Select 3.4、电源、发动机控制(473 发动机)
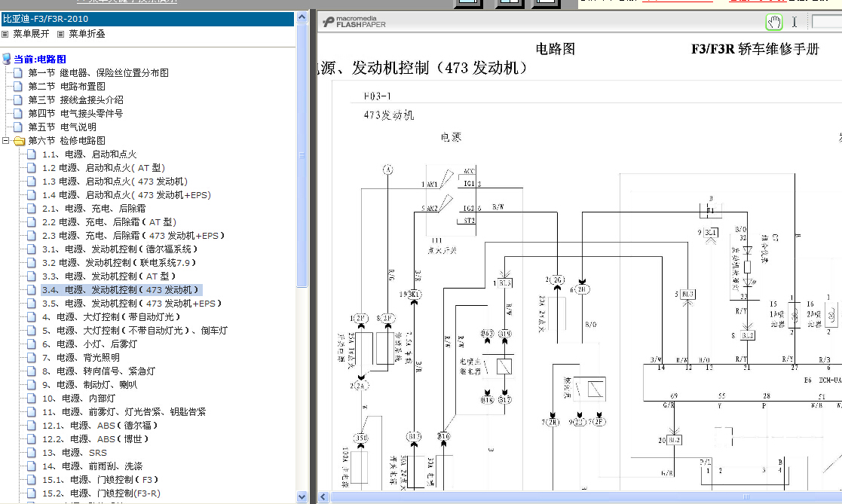 [x=121, y=290]
